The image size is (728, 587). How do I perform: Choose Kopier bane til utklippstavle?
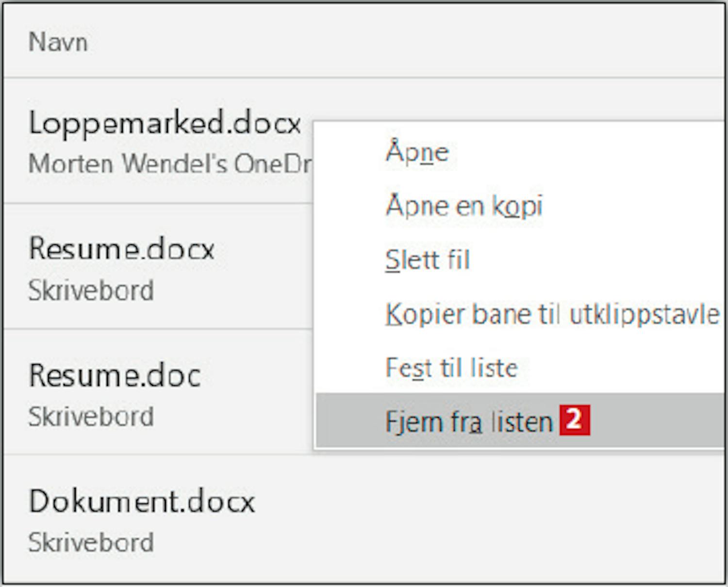click(552, 314)
